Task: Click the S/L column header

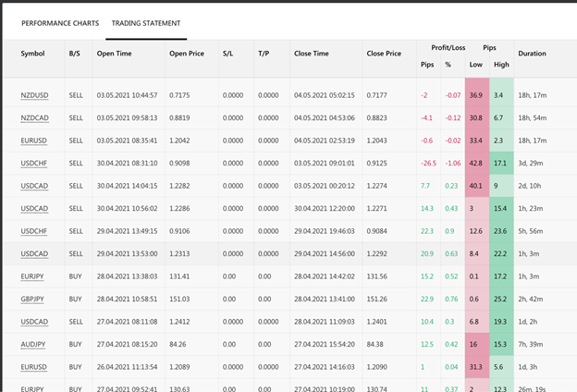Action: 228,54
